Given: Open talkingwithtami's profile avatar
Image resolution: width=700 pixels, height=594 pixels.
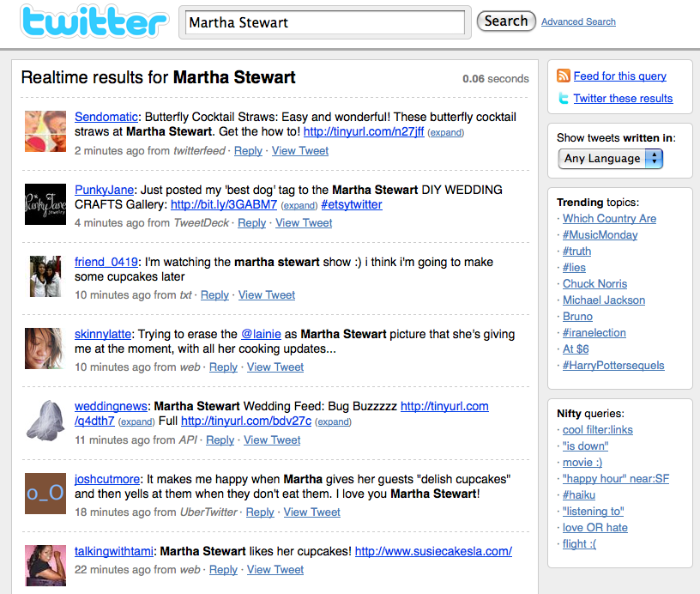Looking at the screenshot, I should [x=45, y=566].
